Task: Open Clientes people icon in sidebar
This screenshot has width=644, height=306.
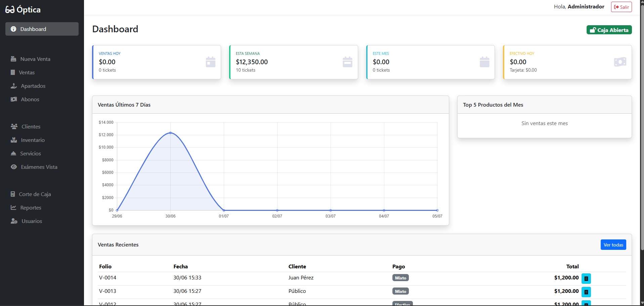Action: 14,126
